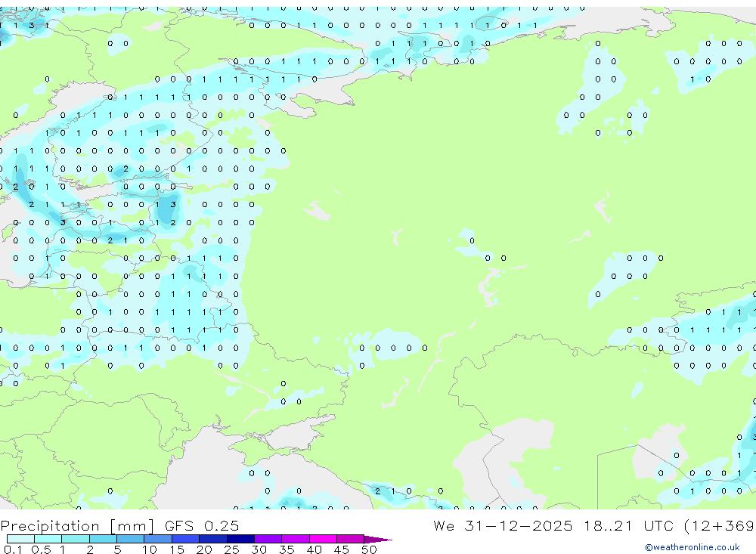Screen dimensions: 756x554
Task: Pick the legend swatch between 30 and 35
Action: coord(268,539)
